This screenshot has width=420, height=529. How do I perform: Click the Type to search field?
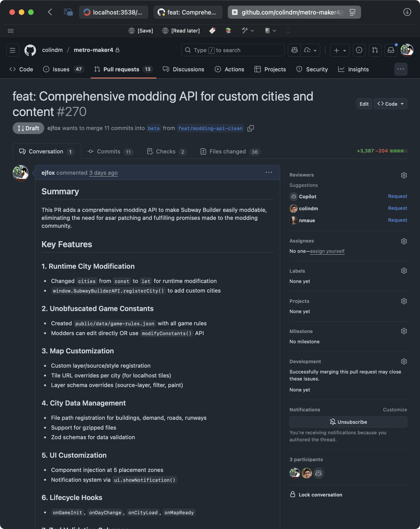tap(232, 50)
